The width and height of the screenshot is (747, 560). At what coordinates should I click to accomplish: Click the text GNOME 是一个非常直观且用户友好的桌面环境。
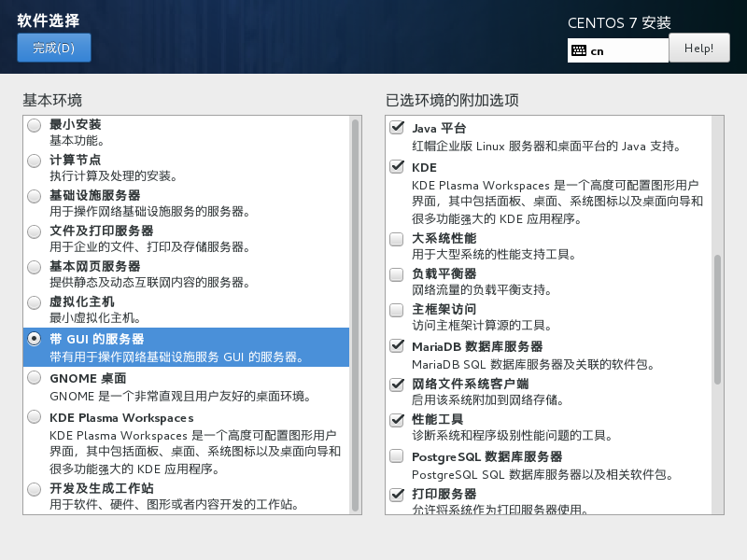pyautogui.click(x=180, y=396)
